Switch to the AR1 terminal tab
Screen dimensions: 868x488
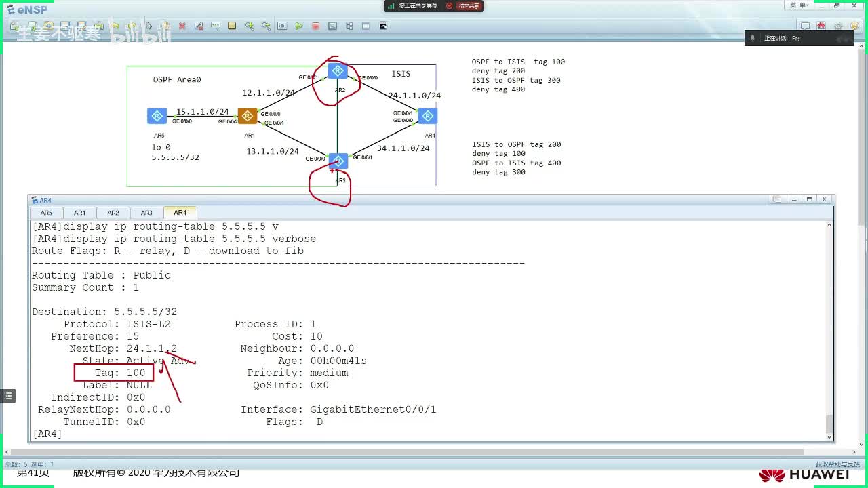point(80,213)
